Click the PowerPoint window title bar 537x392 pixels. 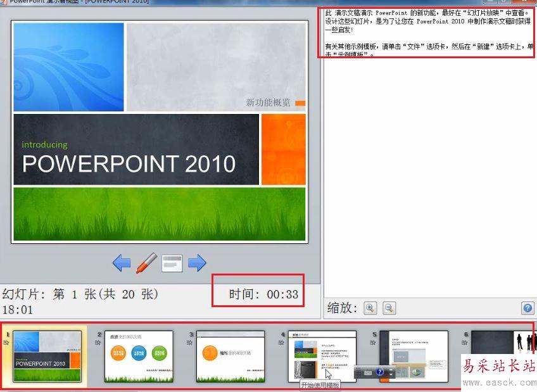pos(190,2)
